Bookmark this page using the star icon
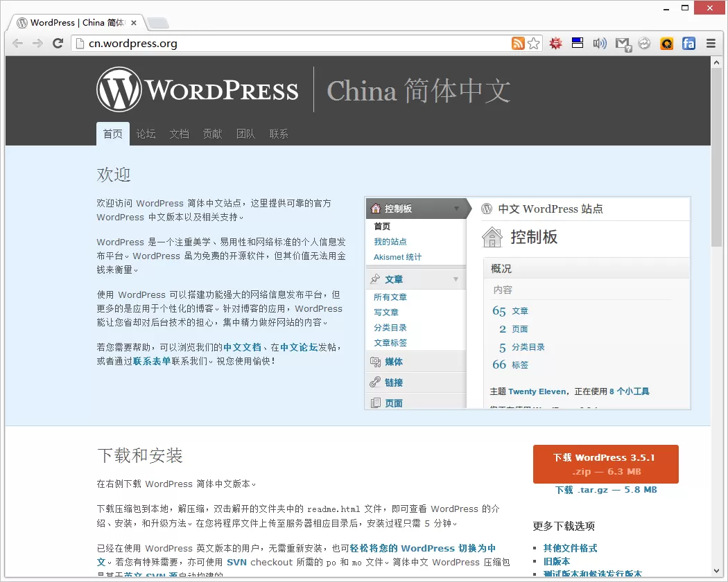This screenshot has height=582, width=728. click(x=534, y=43)
